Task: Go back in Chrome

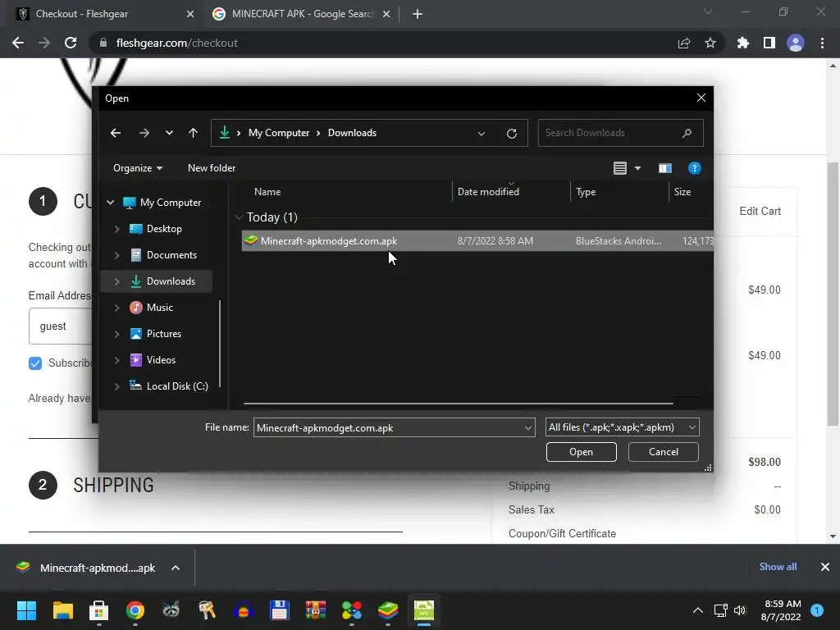Action: (x=18, y=43)
